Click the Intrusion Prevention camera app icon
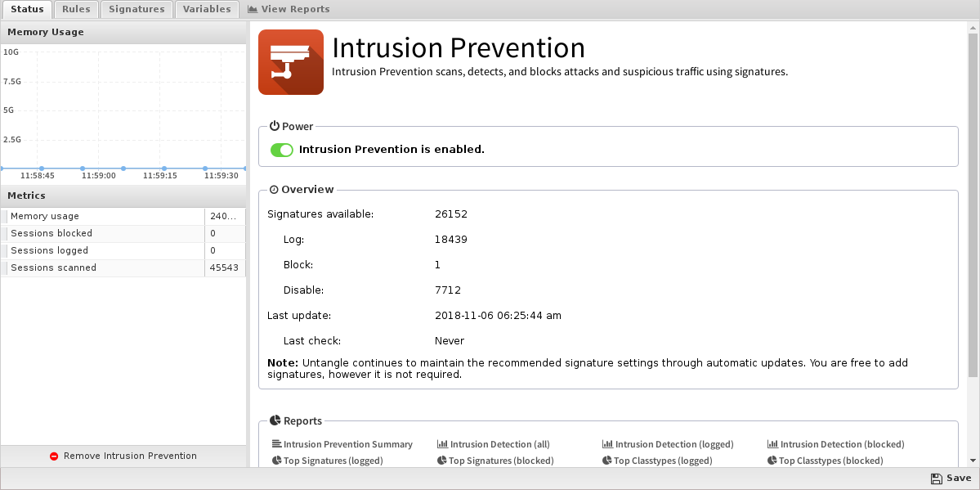 click(x=291, y=62)
